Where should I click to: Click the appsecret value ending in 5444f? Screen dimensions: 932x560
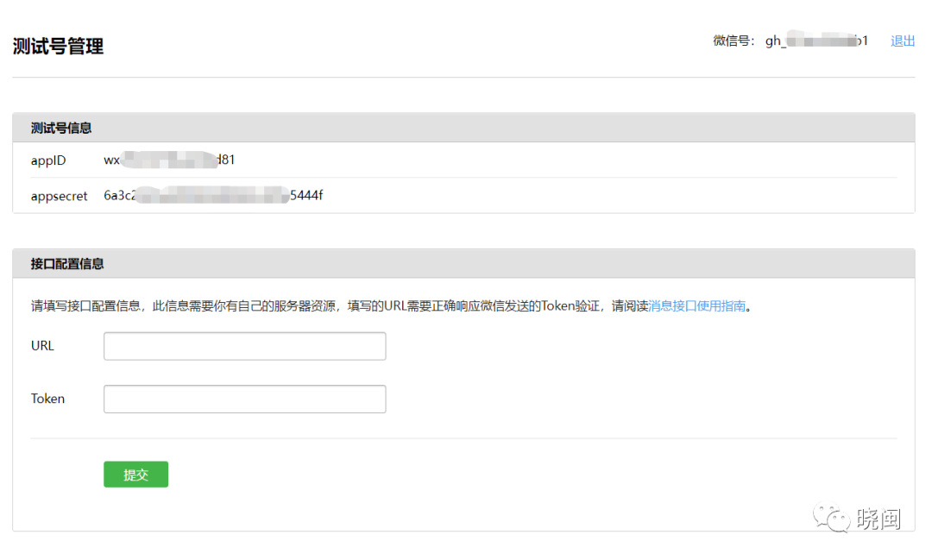pos(213,196)
